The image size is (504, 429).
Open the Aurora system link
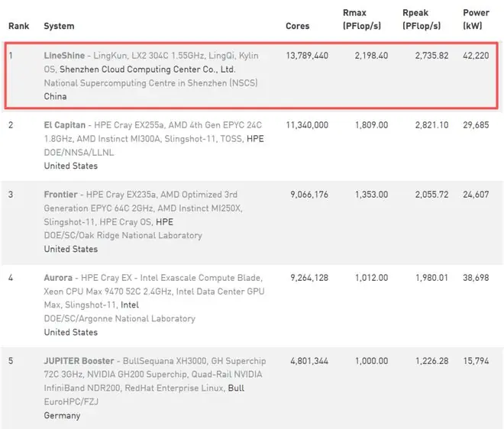point(58,278)
